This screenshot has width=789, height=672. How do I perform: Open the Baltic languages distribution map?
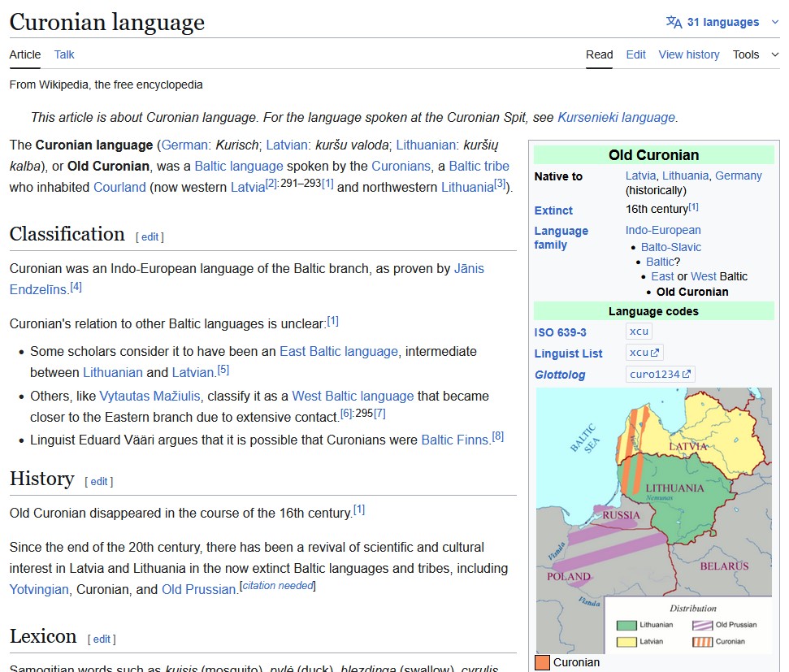click(x=653, y=520)
